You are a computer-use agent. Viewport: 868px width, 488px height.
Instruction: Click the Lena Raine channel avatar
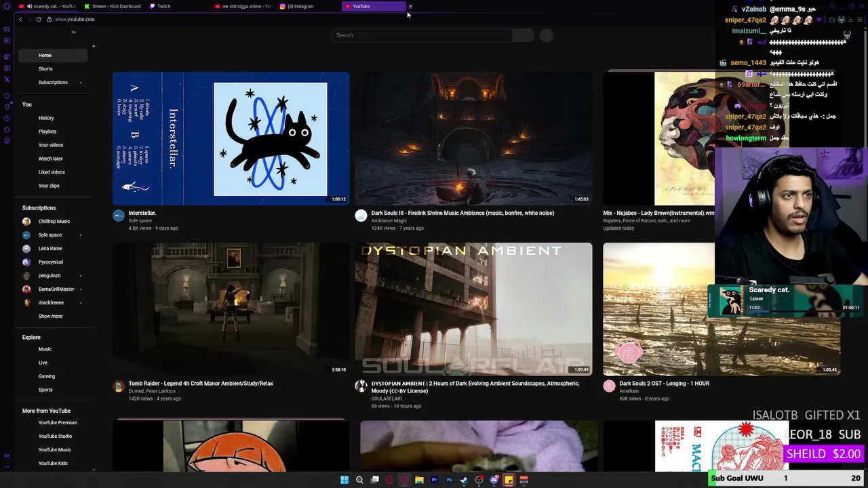[x=26, y=249]
